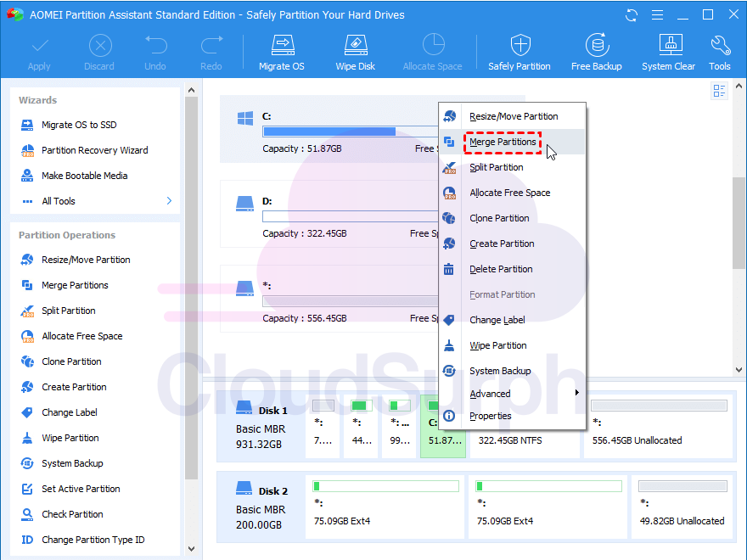Select Make Bootable Media wizard
Viewport: 747px width, 560px height.
click(x=75, y=176)
